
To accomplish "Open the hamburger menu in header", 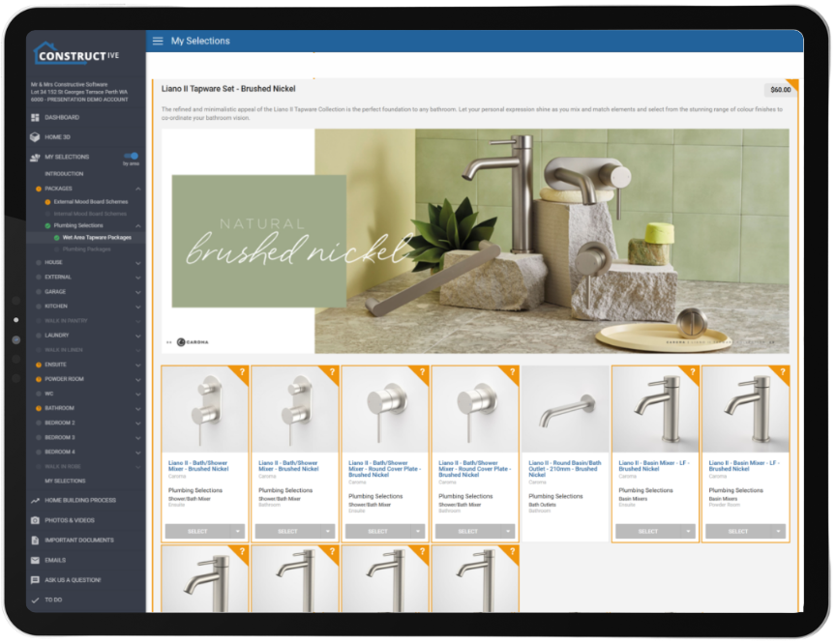I will click(x=158, y=42).
